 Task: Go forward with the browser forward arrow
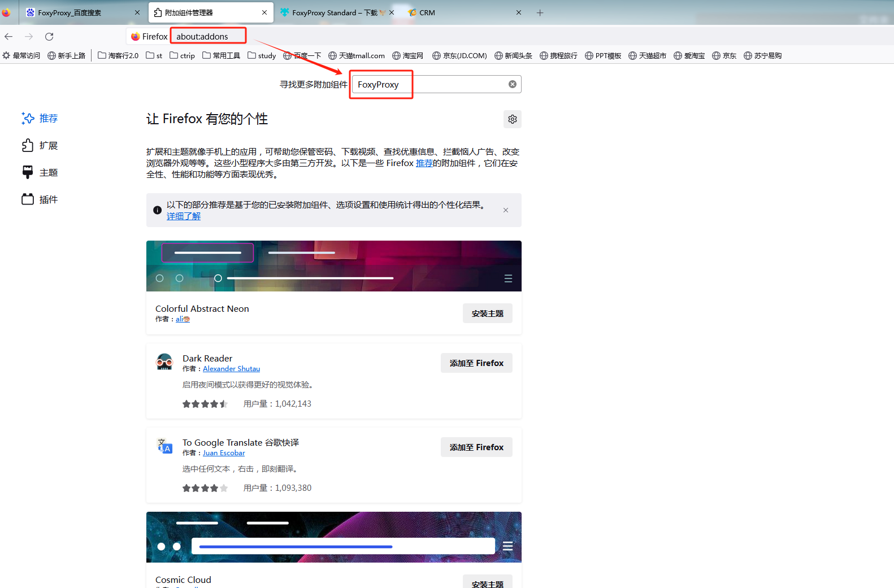pos(29,37)
